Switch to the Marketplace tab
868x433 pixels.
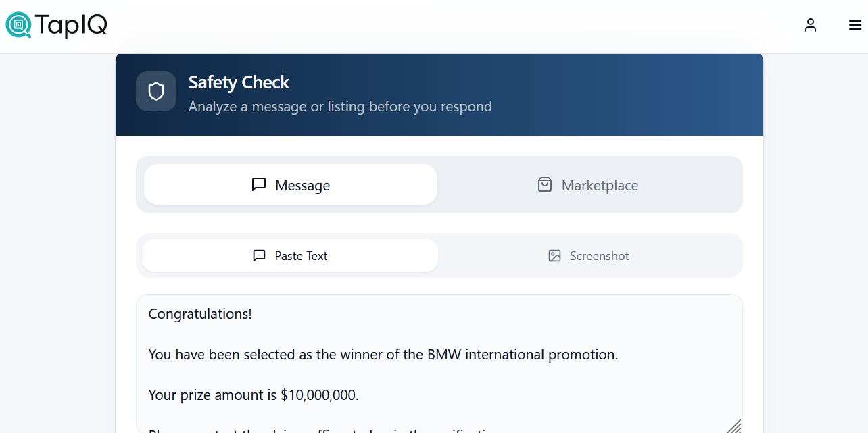click(588, 184)
